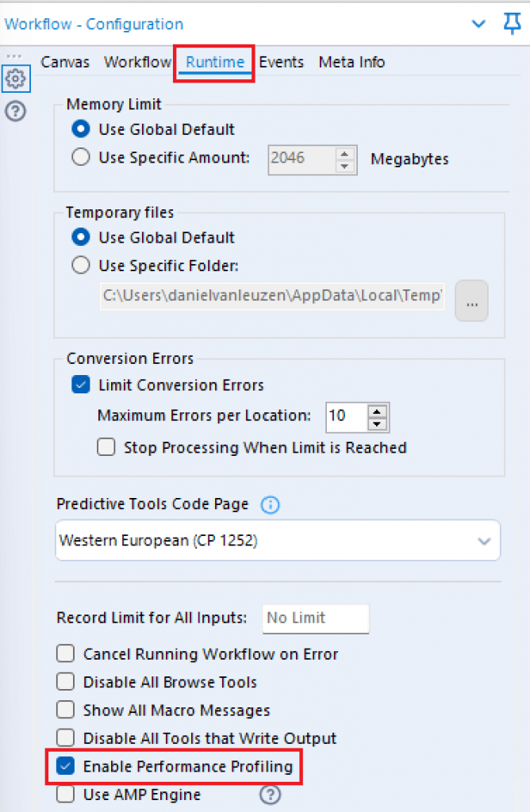Open the Western European code page dropdown
530x812 pixels.
pyautogui.click(x=278, y=541)
